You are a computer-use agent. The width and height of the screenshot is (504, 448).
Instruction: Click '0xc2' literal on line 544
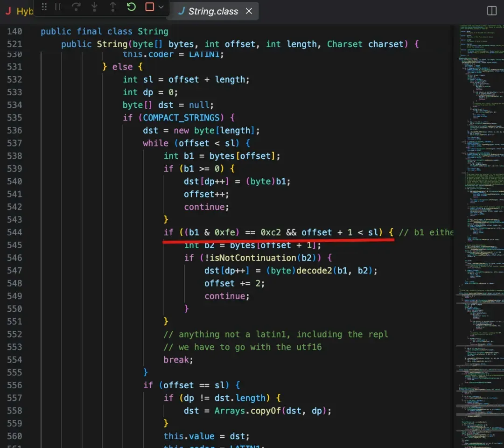click(271, 232)
